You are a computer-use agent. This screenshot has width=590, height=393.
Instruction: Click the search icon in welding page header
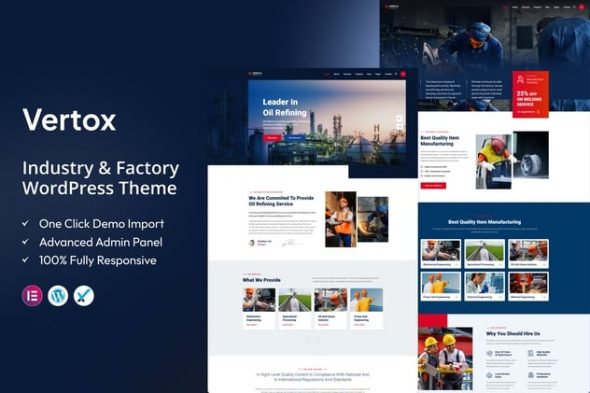click(574, 7)
